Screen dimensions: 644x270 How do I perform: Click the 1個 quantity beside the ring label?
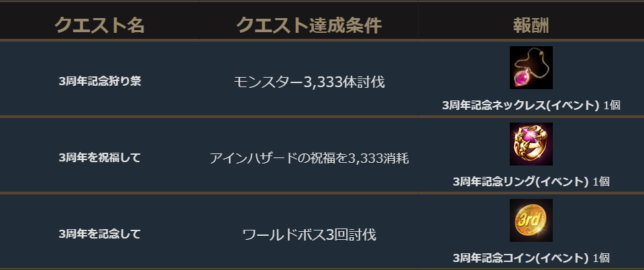pyautogui.click(x=600, y=182)
